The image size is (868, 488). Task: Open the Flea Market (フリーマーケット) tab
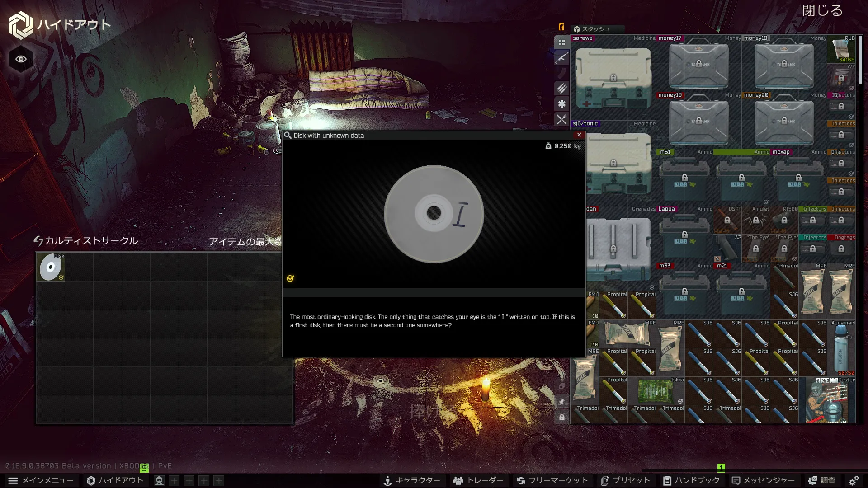coord(552,481)
